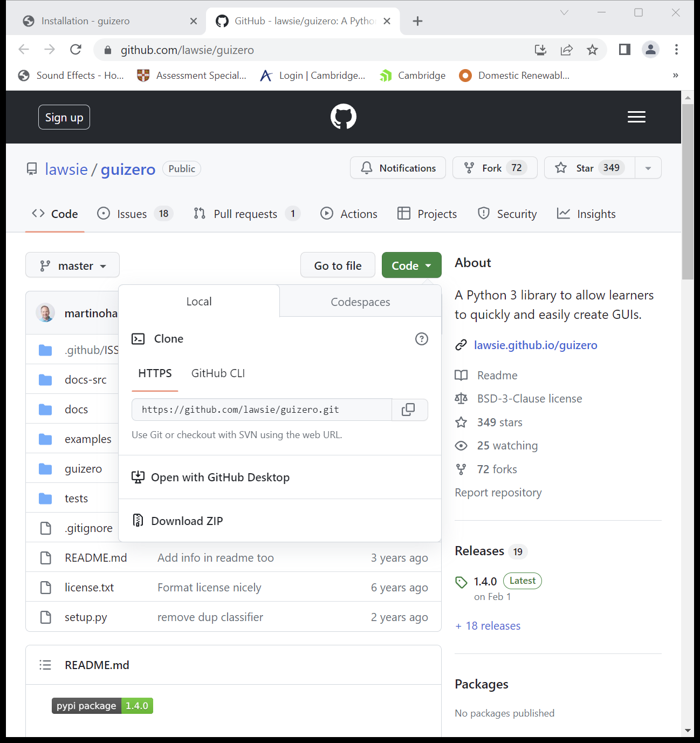This screenshot has width=700, height=743.
Task: Click the release tag icon next to 1.4.0
Action: tap(462, 581)
